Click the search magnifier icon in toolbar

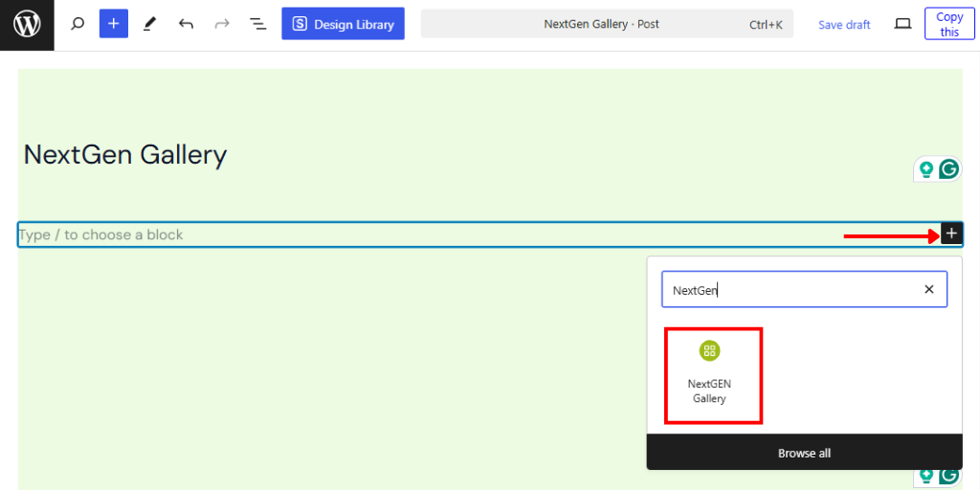78,24
